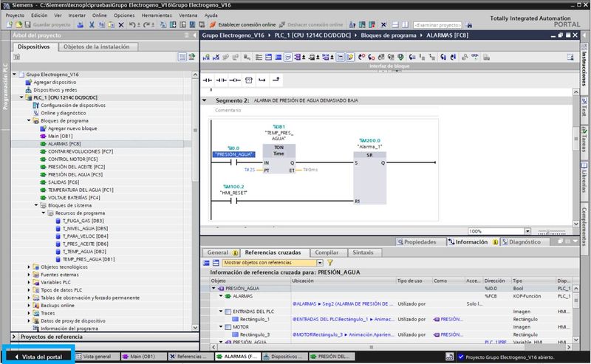
Task: Select Main [OB1] in project tree
Action: (61, 136)
